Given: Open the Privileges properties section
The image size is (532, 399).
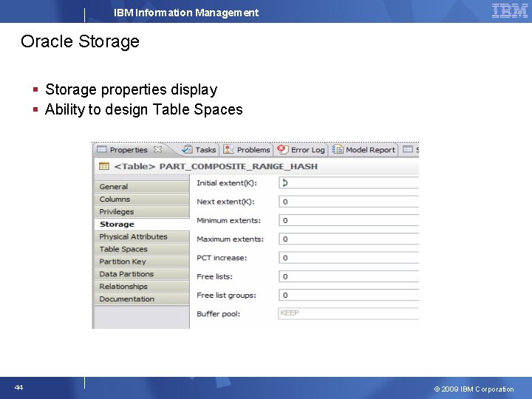Looking at the screenshot, I should pos(141,212).
